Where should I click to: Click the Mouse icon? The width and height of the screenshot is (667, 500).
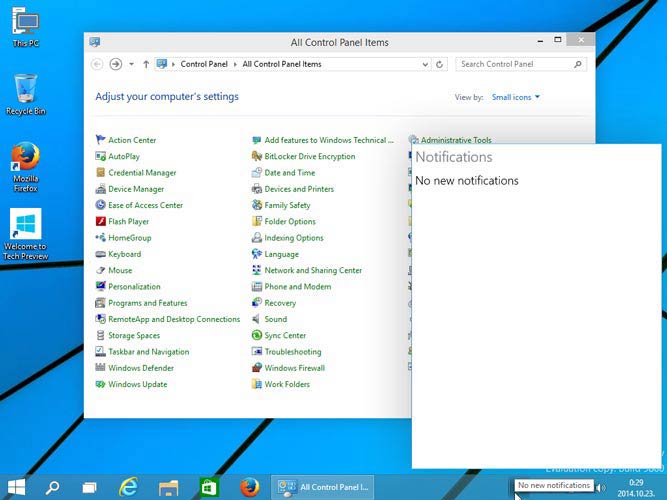(100, 270)
